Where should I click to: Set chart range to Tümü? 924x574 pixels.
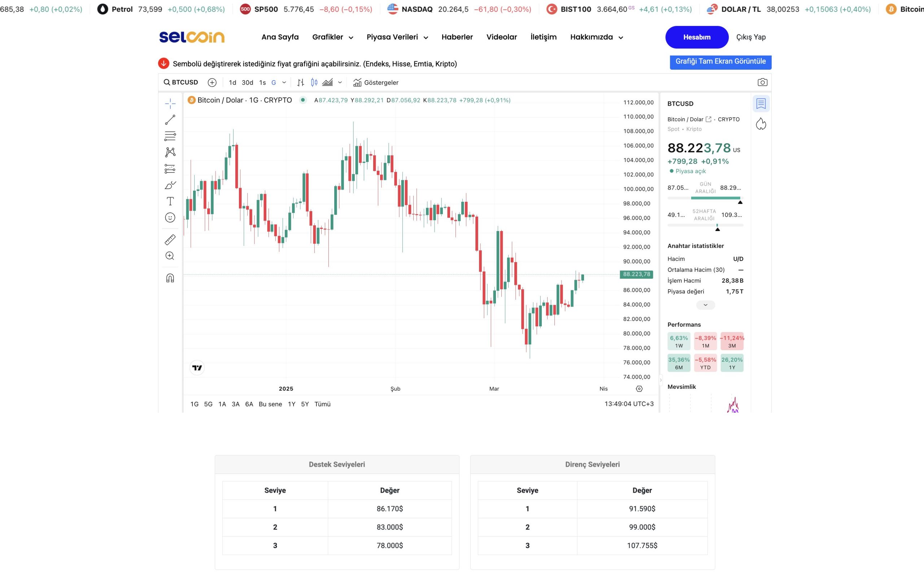tap(322, 404)
